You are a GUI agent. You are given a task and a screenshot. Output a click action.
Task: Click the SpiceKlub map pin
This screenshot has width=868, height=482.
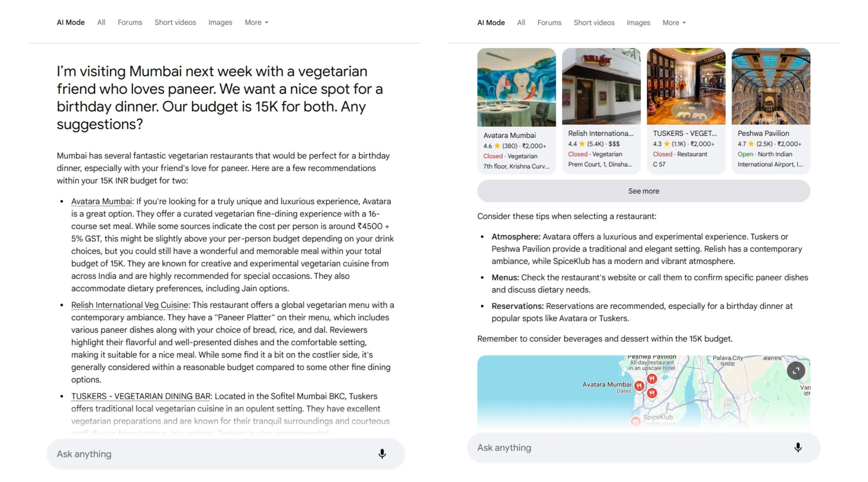tap(635, 421)
